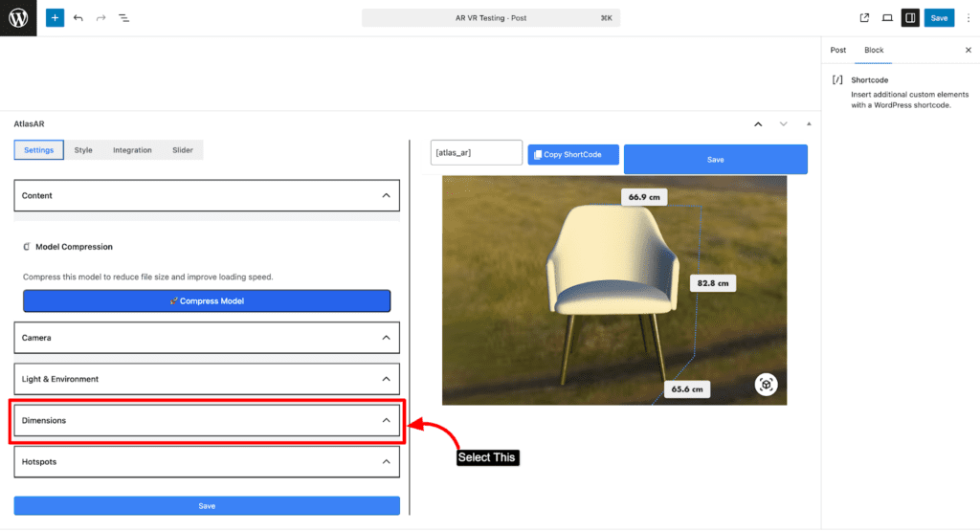This screenshot has height=532, width=980.
Task: Toggle the settings sidebar panel icon
Action: pos(910,18)
